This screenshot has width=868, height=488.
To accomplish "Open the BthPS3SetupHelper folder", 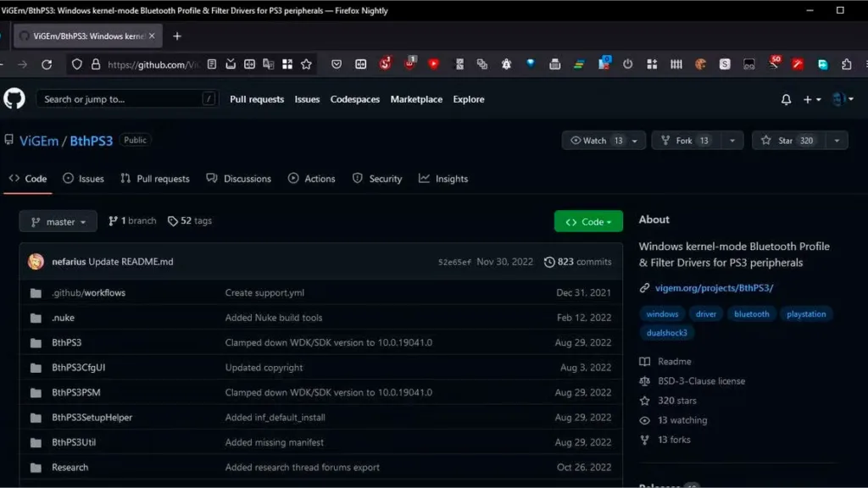I will click(92, 418).
